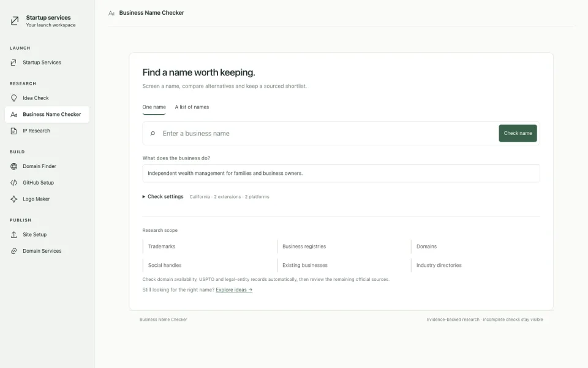Click the Startup Services launch arrow icon
Screen dimensions: 588x368
(13, 63)
